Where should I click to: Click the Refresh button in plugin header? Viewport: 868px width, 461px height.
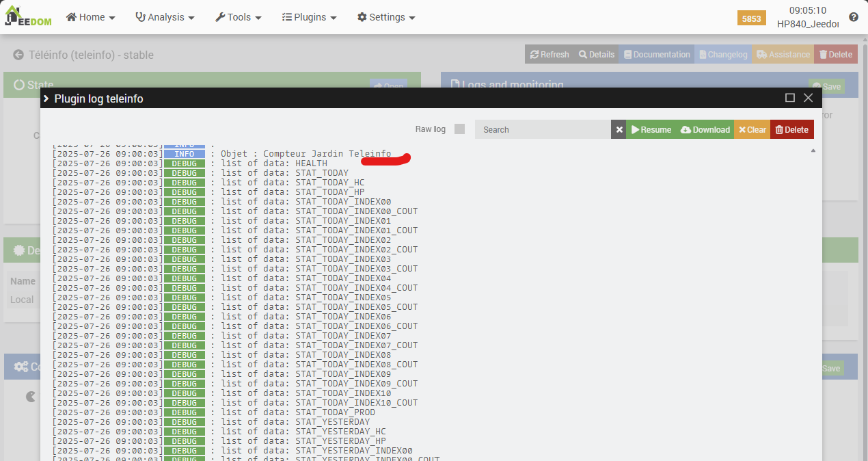tap(549, 55)
